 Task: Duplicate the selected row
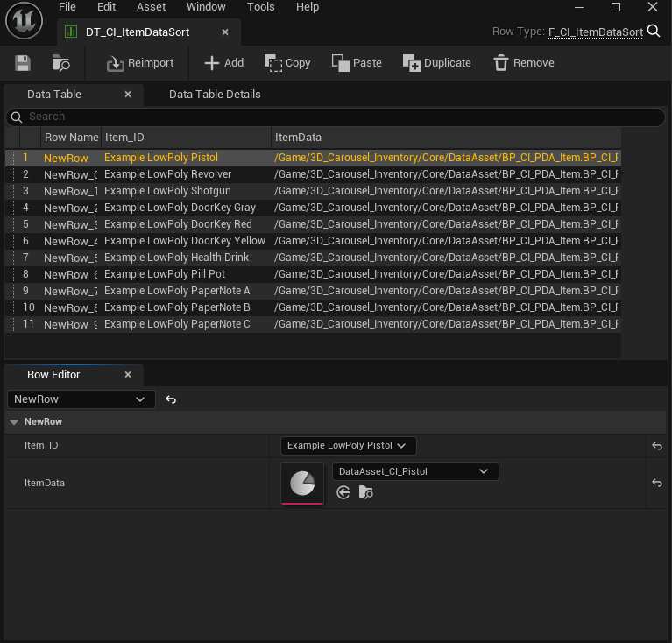click(x=436, y=63)
